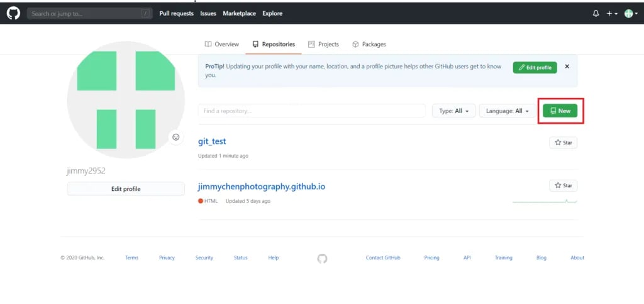This screenshot has height=304, width=644.
Task: Select the Repositories tab
Action: pos(274,45)
